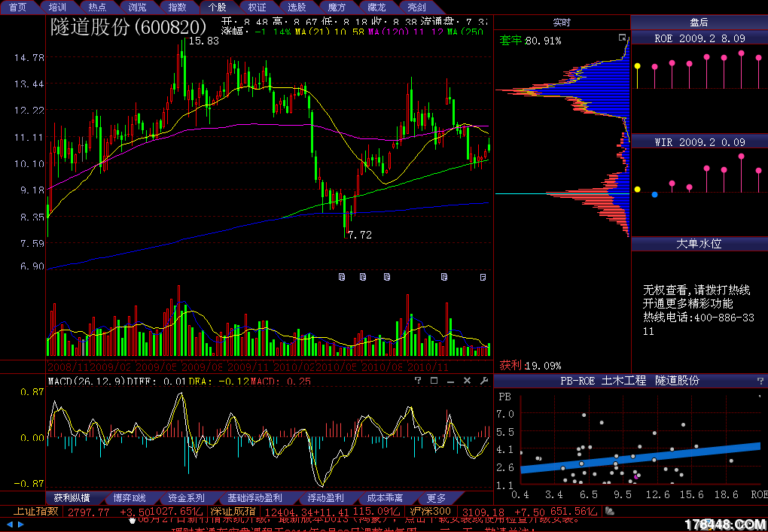Open the 更多 indicators tab
The image size is (768, 532).
436,498
